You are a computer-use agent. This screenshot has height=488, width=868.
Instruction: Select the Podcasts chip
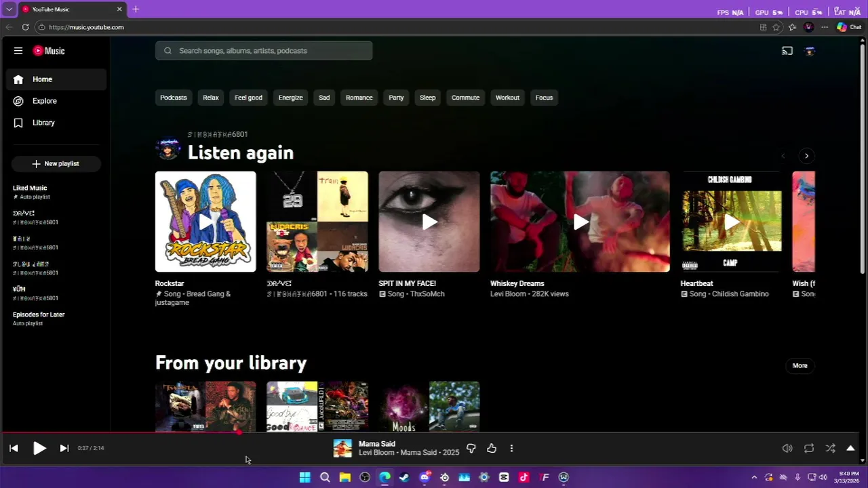(x=174, y=98)
